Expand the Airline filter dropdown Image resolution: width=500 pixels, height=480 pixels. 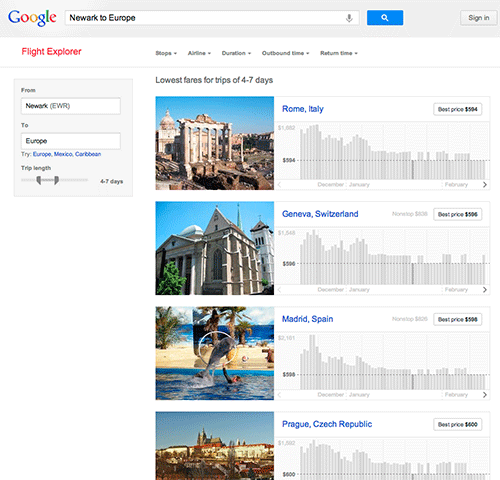coord(199,53)
